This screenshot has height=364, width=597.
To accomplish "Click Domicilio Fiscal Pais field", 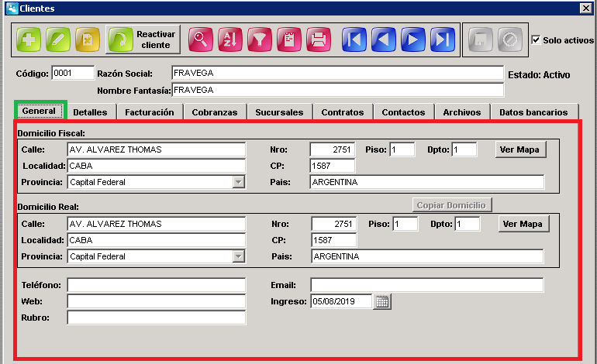I will click(x=427, y=182).
